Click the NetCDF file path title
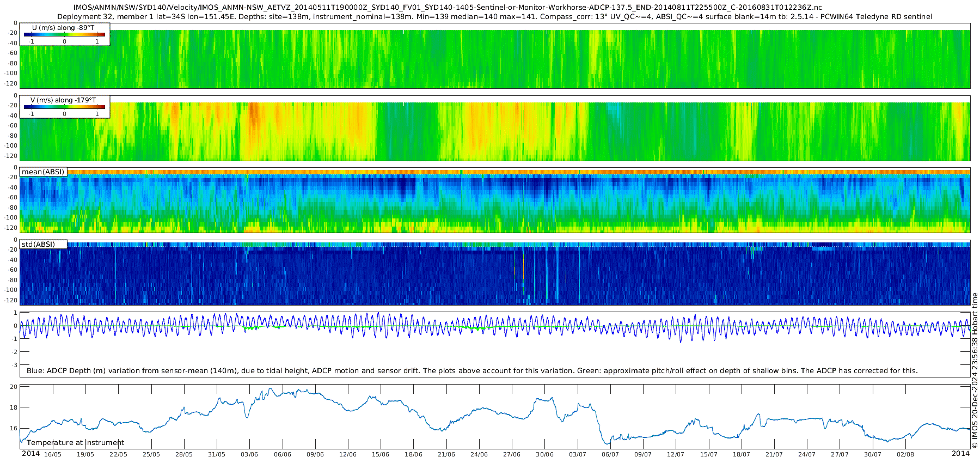Viewport: 980px width, 463px height. pyautogui.click(x=448, y=8)
